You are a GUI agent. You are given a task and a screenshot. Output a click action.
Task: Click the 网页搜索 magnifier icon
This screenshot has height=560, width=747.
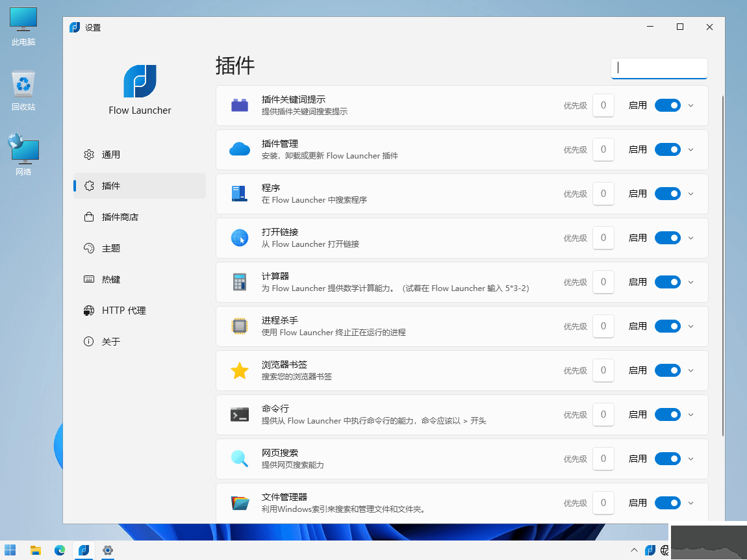coord(240,459)
